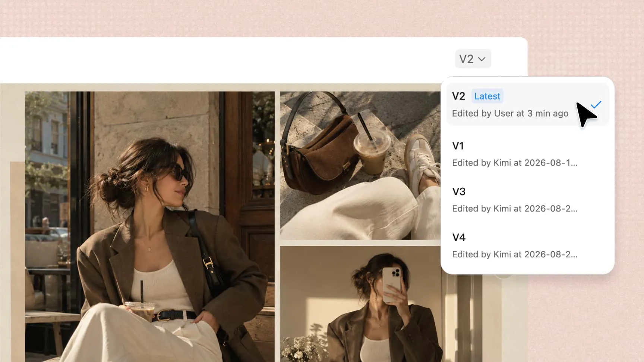The image size is (644, 362).
Task: Choose version V4 from the list
Action: coord(528,245)
